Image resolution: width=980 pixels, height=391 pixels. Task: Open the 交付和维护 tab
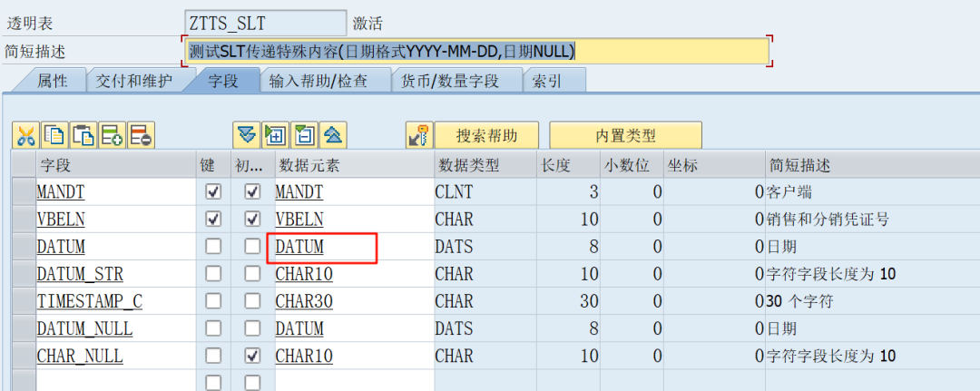tap(133, 81)
